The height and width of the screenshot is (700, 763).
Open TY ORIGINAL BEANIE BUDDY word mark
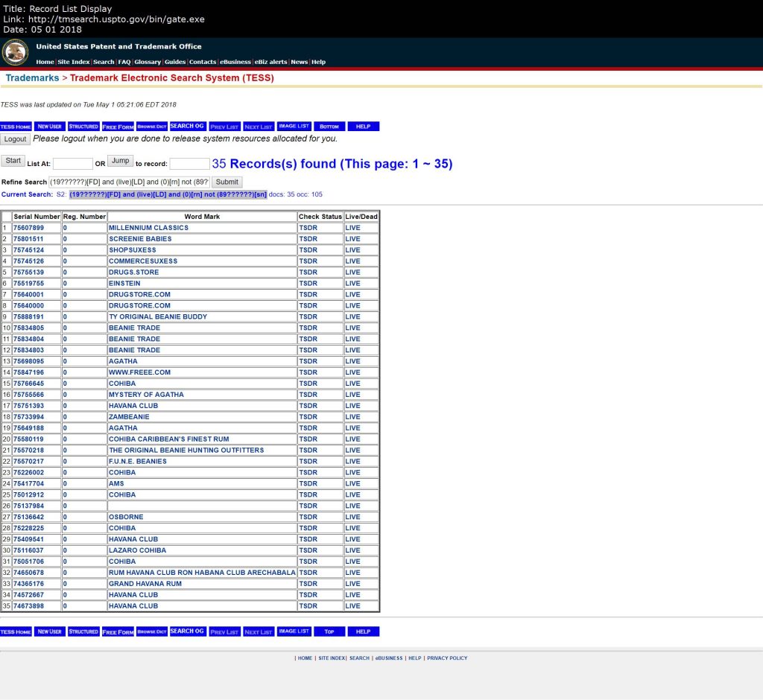pos(158,316)
